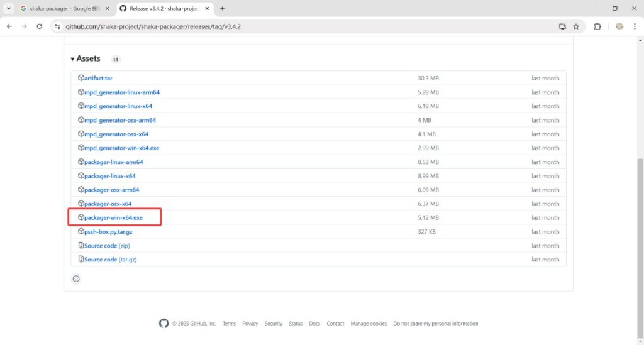Close the shaka-packager Google tab
Screen dimensions: 644x345
(107, 8)
